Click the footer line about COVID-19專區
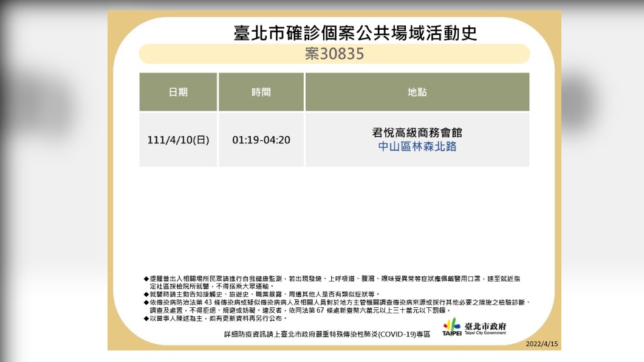The height and width of the screenshot is (362, 644). pos(327,335)
